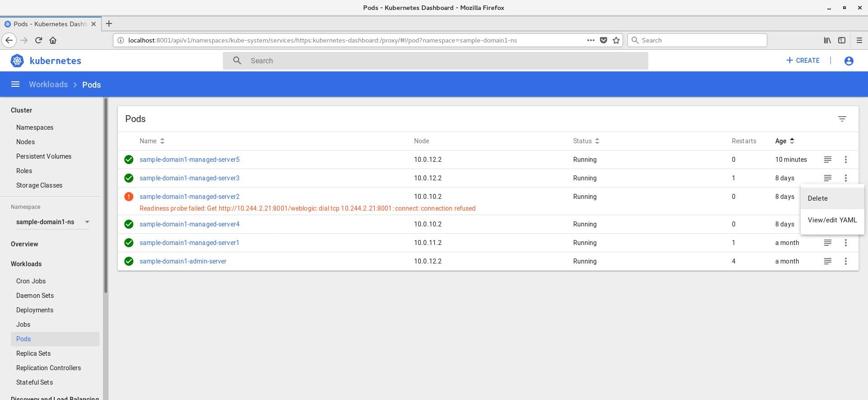Click the CREATE button

click(803, 61)
